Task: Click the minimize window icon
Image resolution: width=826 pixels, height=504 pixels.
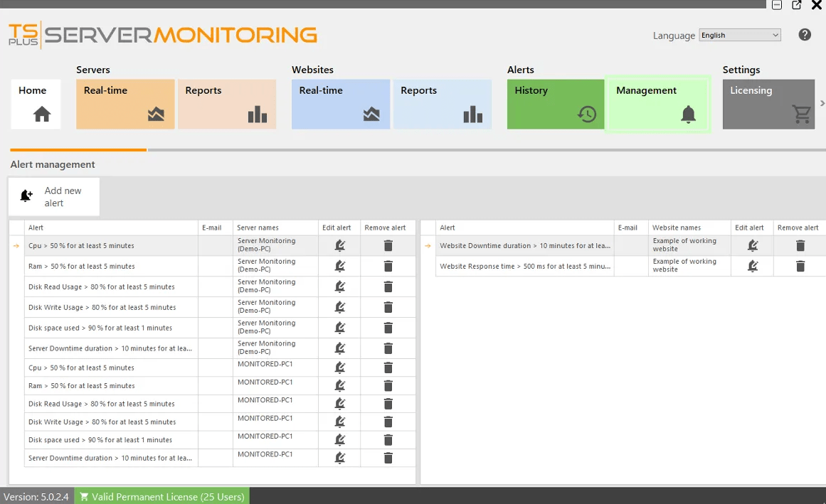Action: [776, 5]
